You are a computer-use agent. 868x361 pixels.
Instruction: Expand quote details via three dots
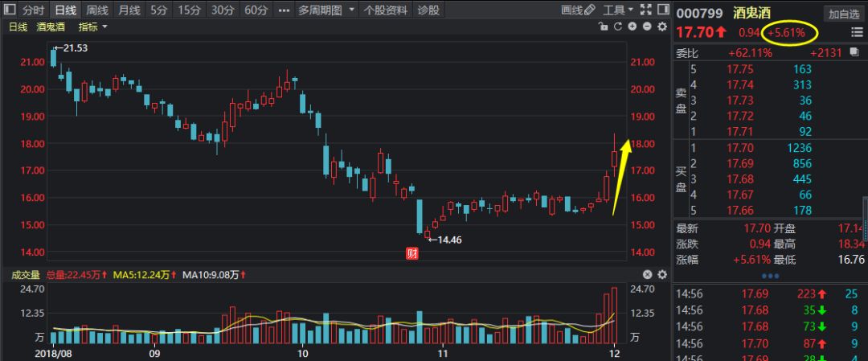click(771, 276)
